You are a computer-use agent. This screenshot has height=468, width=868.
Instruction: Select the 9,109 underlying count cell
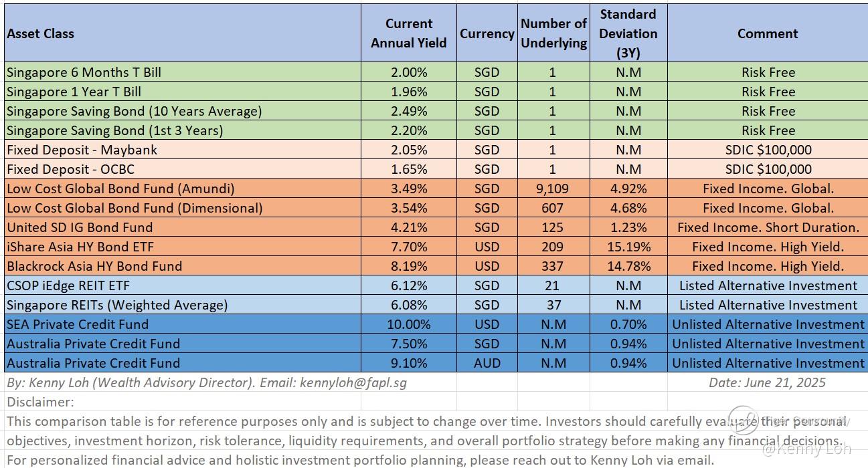coord(553,189)
